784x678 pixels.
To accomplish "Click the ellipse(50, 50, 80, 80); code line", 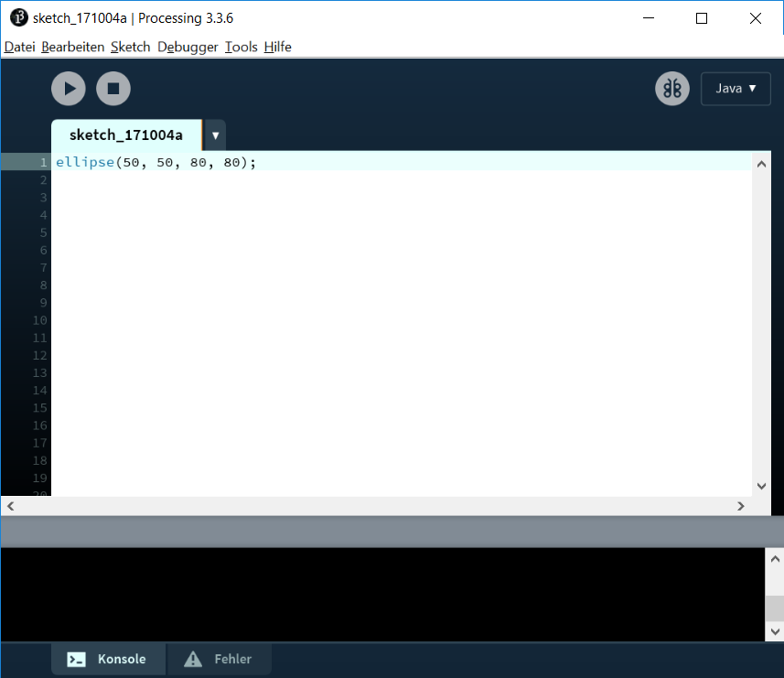I will coord(156,162).
